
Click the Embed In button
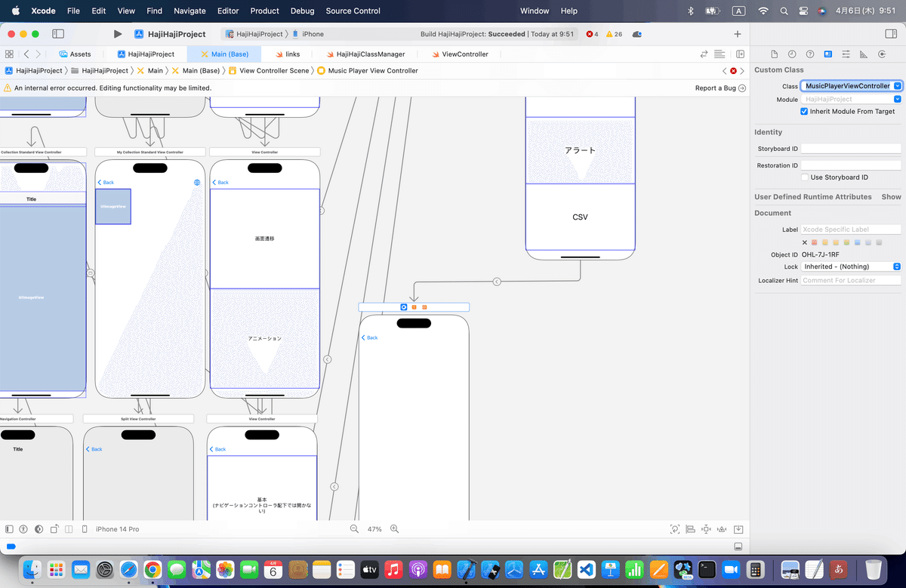click(x=739, y=529)
